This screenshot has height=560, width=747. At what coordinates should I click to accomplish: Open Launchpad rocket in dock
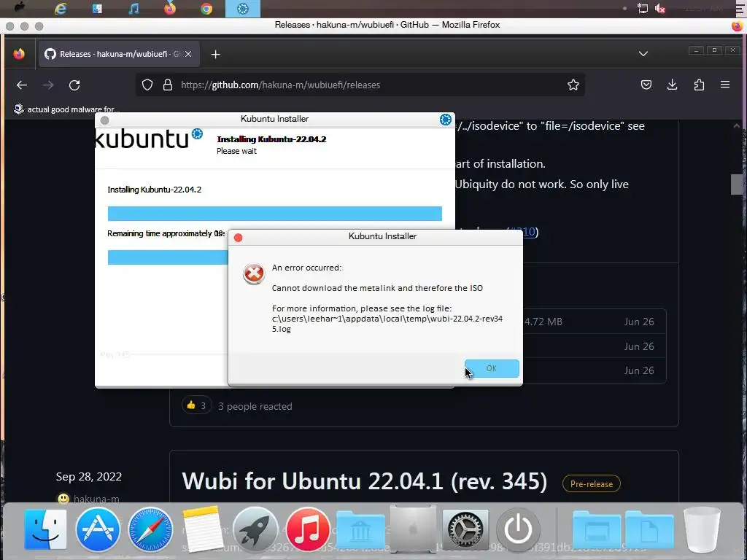255,529
